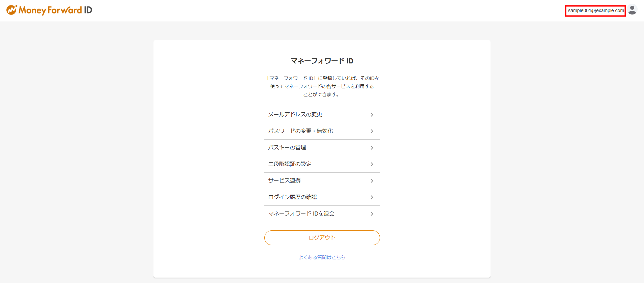Click chevron next to パスキーの管理
Viewport: 644px width, 283px height.
(x=372, y=148)
